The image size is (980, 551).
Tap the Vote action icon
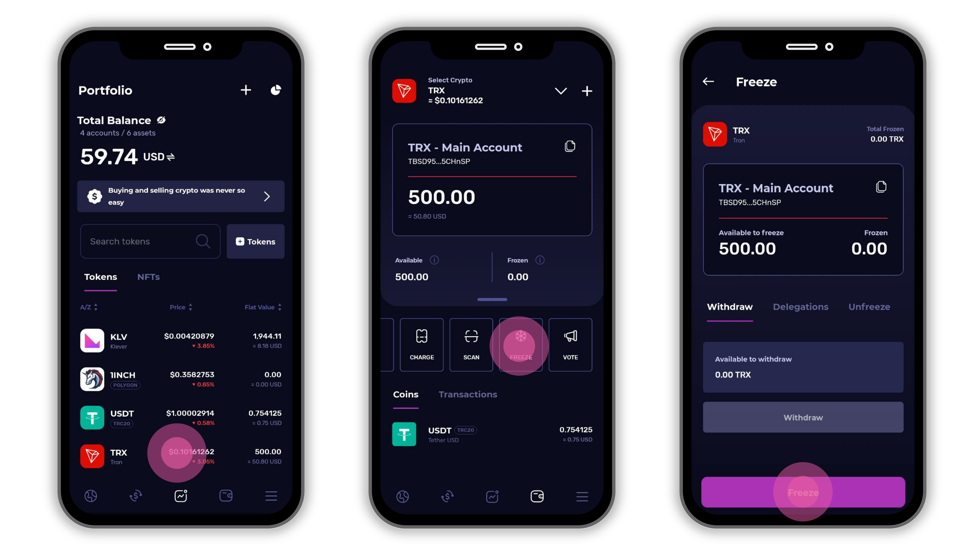(570, 343)
